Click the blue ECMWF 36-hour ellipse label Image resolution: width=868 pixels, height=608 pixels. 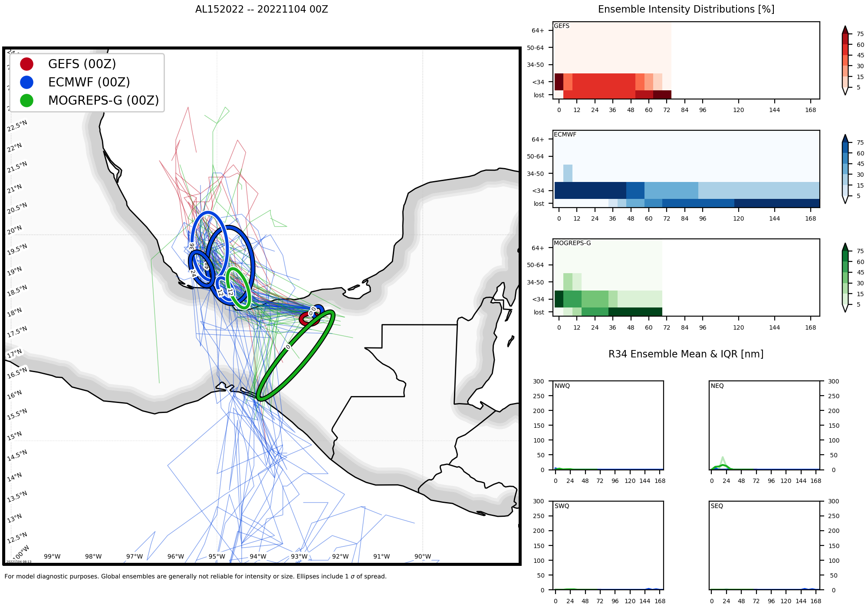tap(191, 246)
